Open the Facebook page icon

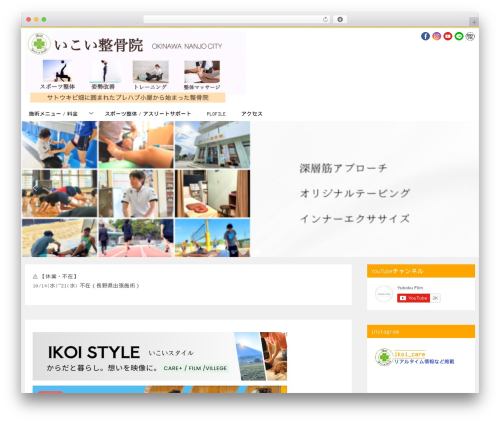(425, 36)
